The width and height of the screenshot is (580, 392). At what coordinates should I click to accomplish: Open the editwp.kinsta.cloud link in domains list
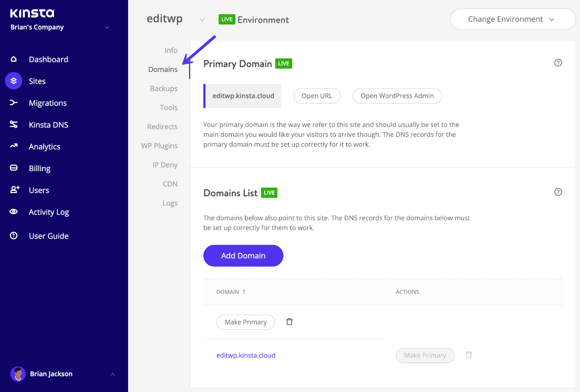[x=246, y=355]
